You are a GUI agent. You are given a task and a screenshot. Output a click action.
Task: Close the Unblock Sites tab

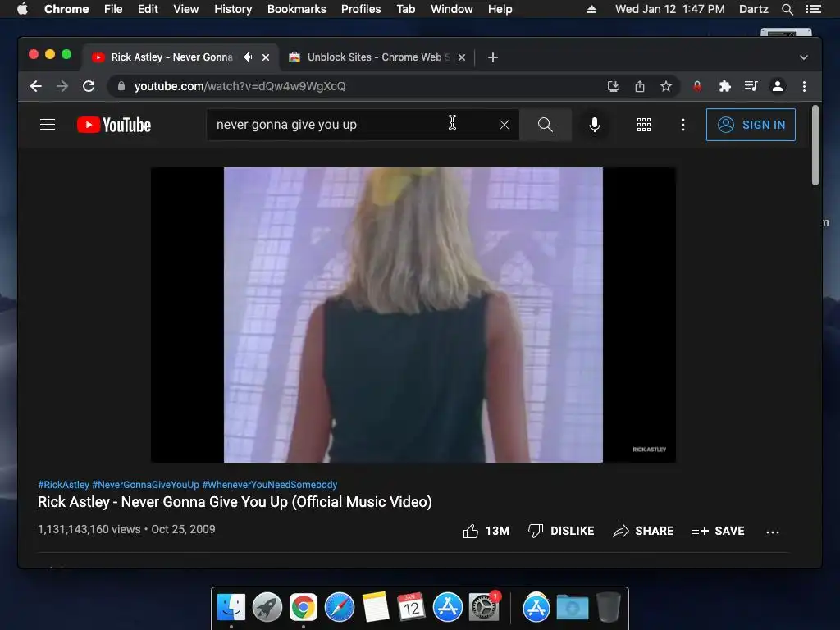pos(462,57)
